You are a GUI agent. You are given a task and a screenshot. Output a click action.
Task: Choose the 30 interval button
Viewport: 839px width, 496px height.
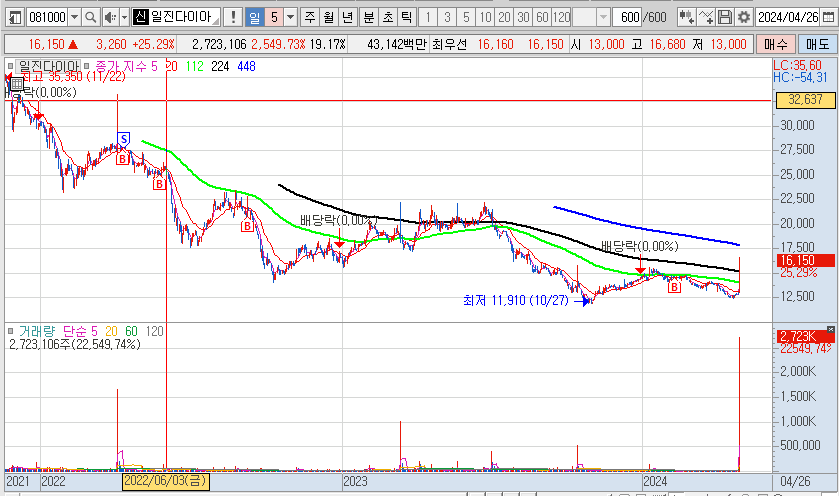(x=523, y=18)
